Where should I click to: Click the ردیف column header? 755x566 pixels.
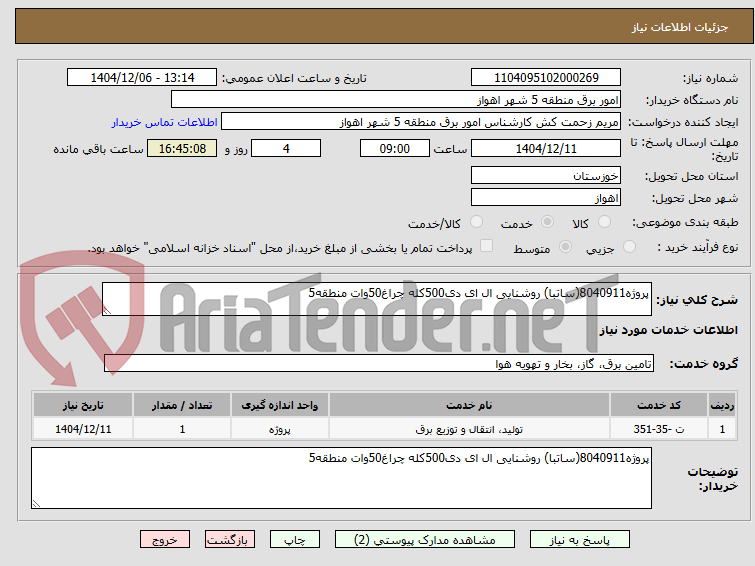click(722, 405)
